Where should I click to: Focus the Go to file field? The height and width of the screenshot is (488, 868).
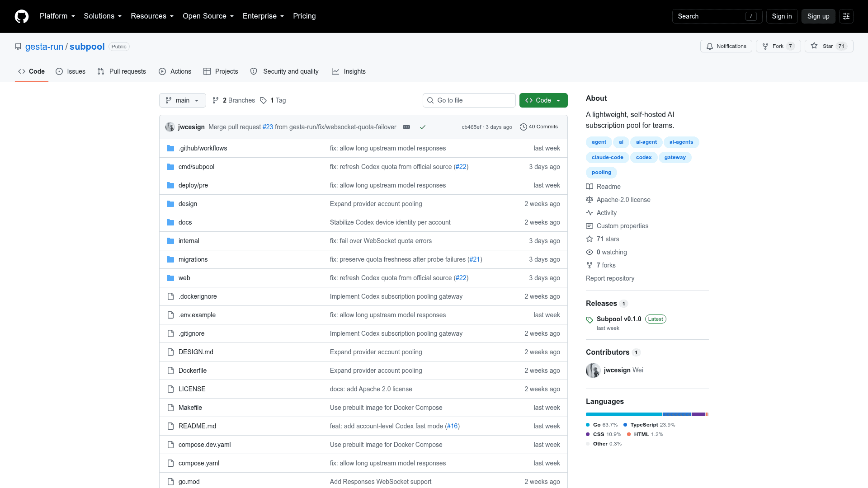click(469, 100)
